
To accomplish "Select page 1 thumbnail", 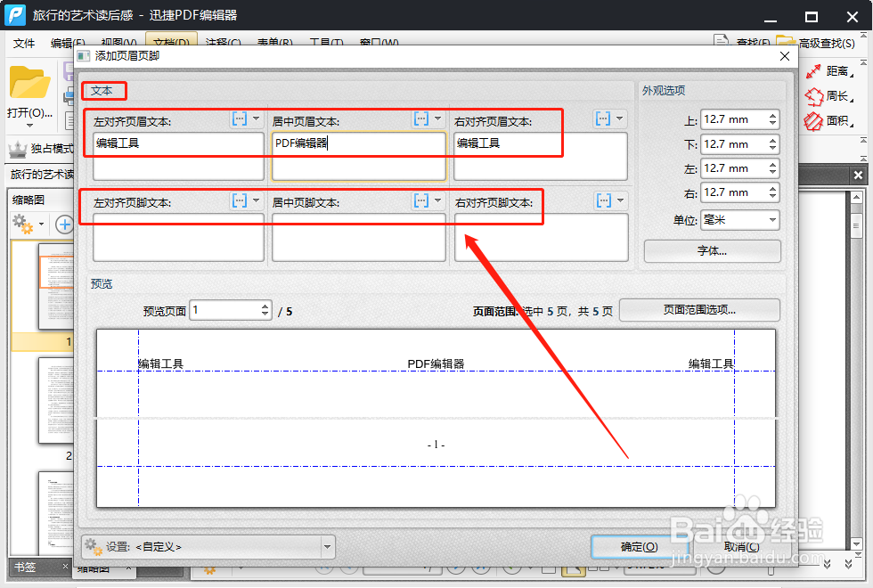I will [x=55, y=286].
